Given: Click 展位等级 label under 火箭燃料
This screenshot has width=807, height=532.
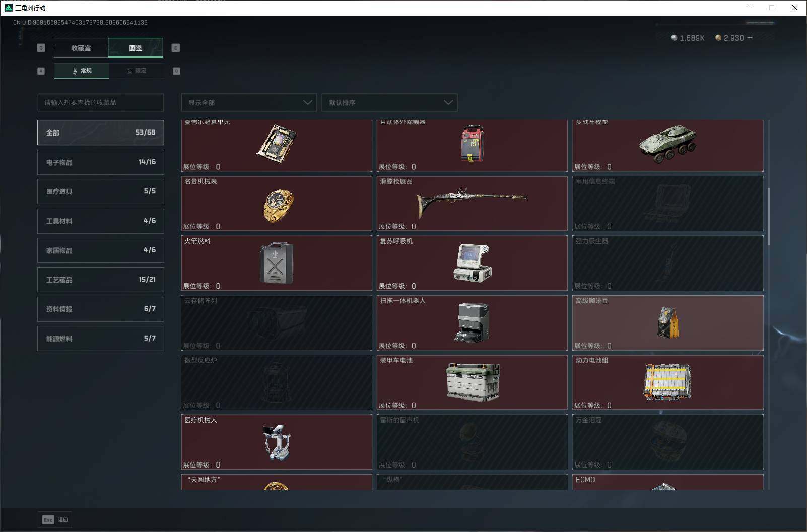Looking at the screenshot, I should tap(201, 286).
